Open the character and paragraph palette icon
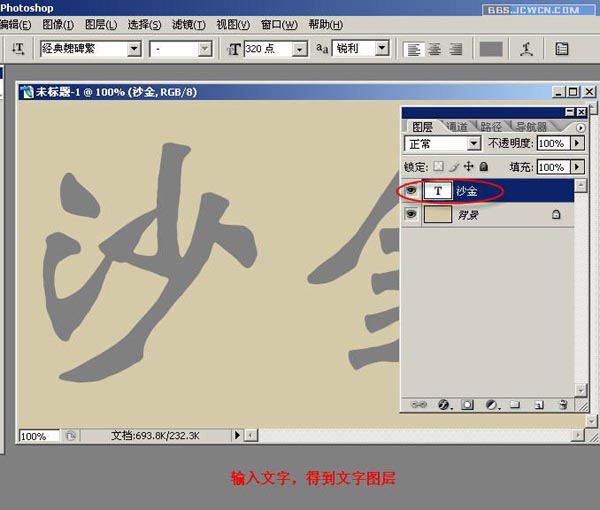This screenshot has width=600, height=510. point(562,48)
